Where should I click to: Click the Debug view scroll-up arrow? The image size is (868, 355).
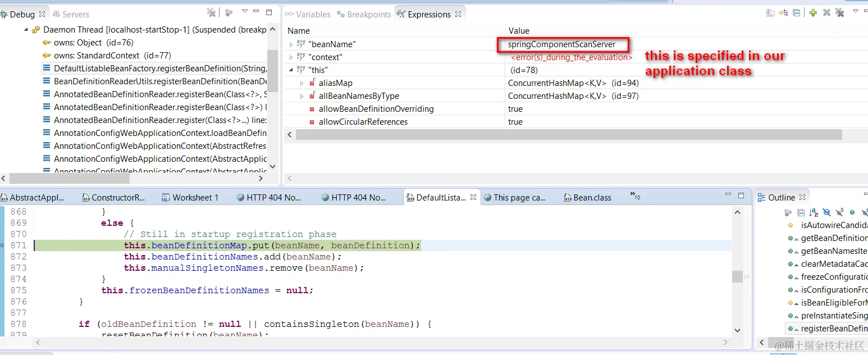(x=272, y=29)
